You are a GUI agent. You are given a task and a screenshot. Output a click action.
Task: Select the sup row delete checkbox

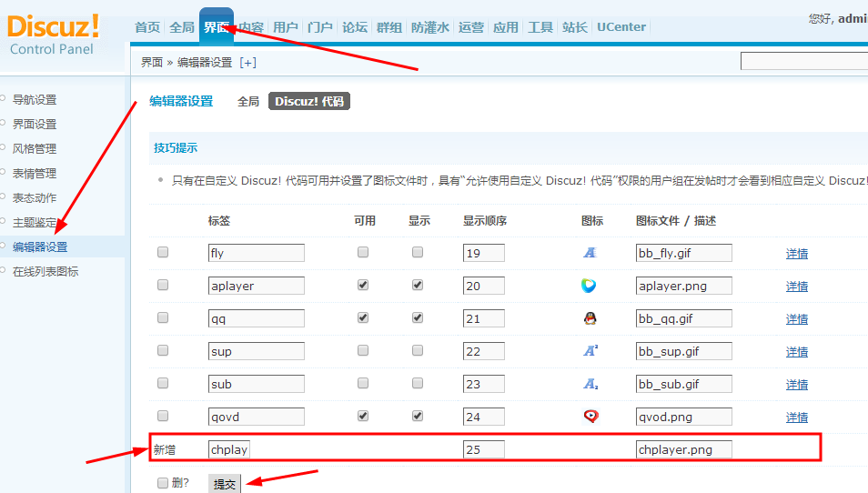coord(163,350)
